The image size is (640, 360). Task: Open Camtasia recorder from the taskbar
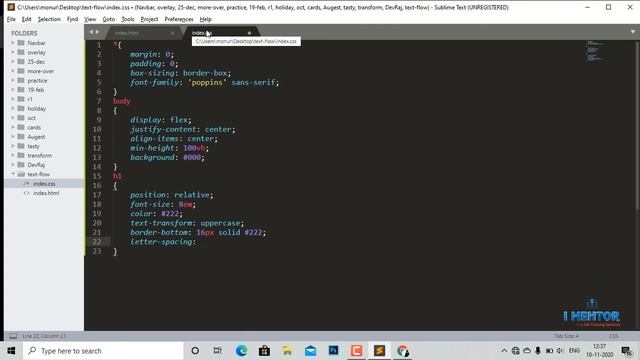[356, 351]
